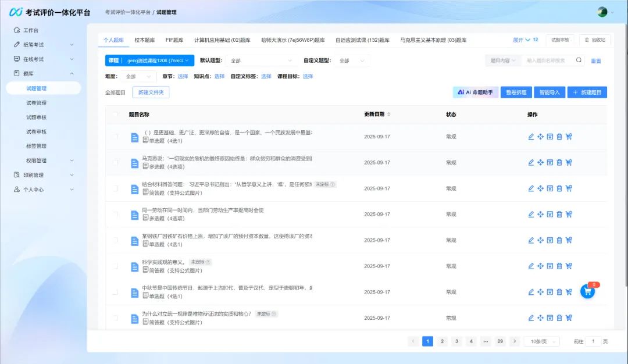The height and width of the screenshot is (364, 628).
Task: Open the 难度 dropdown
Action: (x=138, y=77)
